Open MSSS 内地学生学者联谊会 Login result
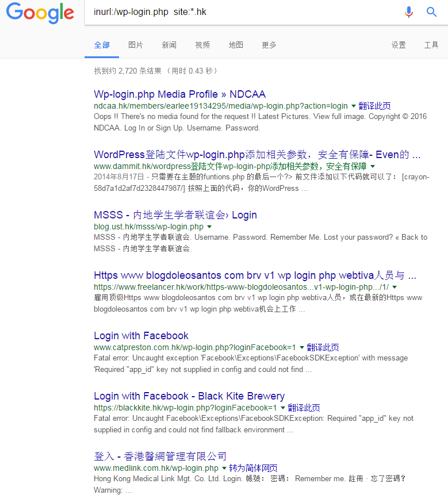This screenshot has width=448, height=495. coord(175,214)
